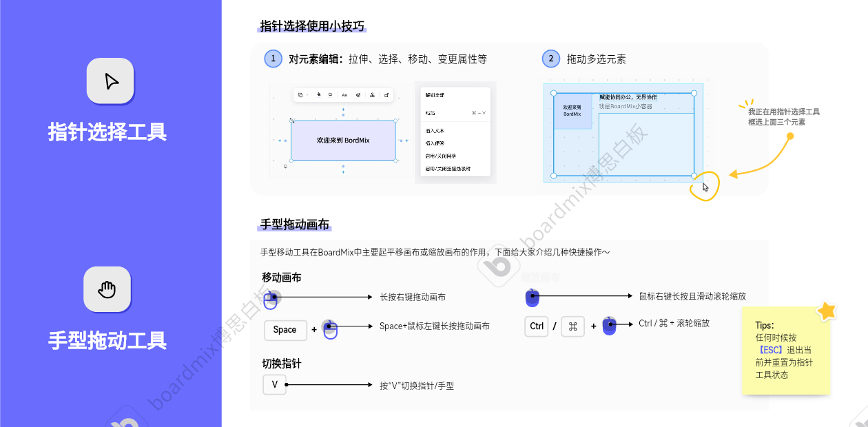Viewport: 868px width, 427px height.
Task: Choose '解锁全部' in the context menu
Action: click(x=435, y=95)
